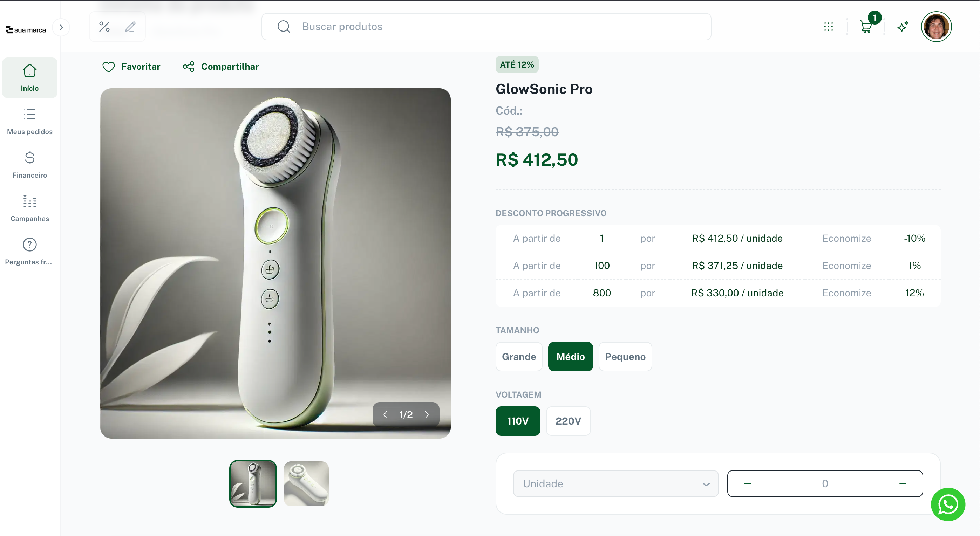Click the percent discount icon
The height and width of the screenshot is (536, 980).
coord(104,27)
